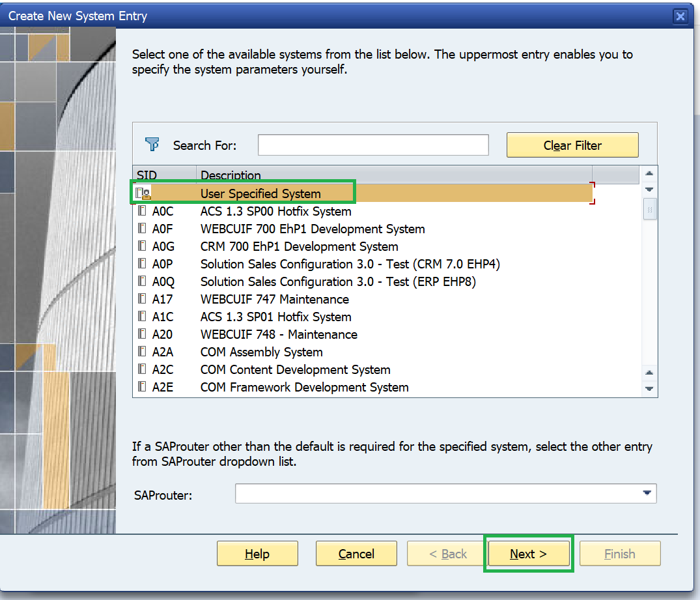The height and width of the screenshot is (600, 700).
Task: Select WEBCUIF 748 - Maintenance entry
Action: [x=279, y=334]
